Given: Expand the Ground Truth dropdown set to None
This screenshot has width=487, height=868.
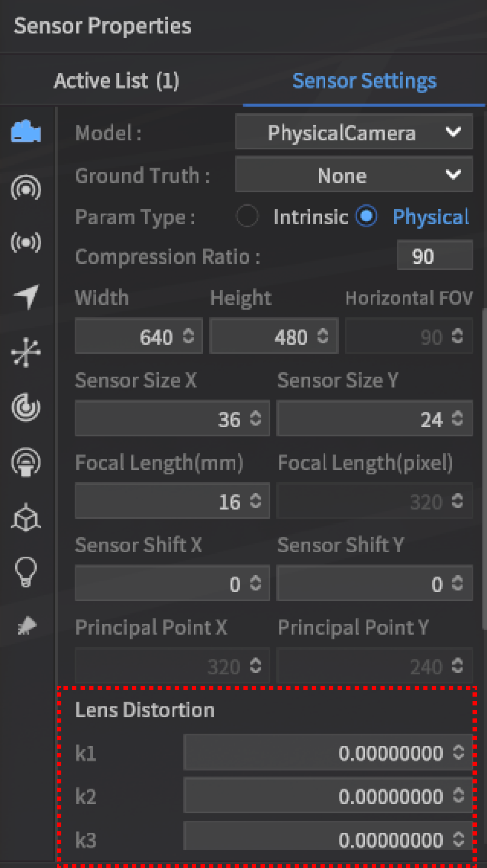Looking at the screenshot, I should (x=353, y=175).
